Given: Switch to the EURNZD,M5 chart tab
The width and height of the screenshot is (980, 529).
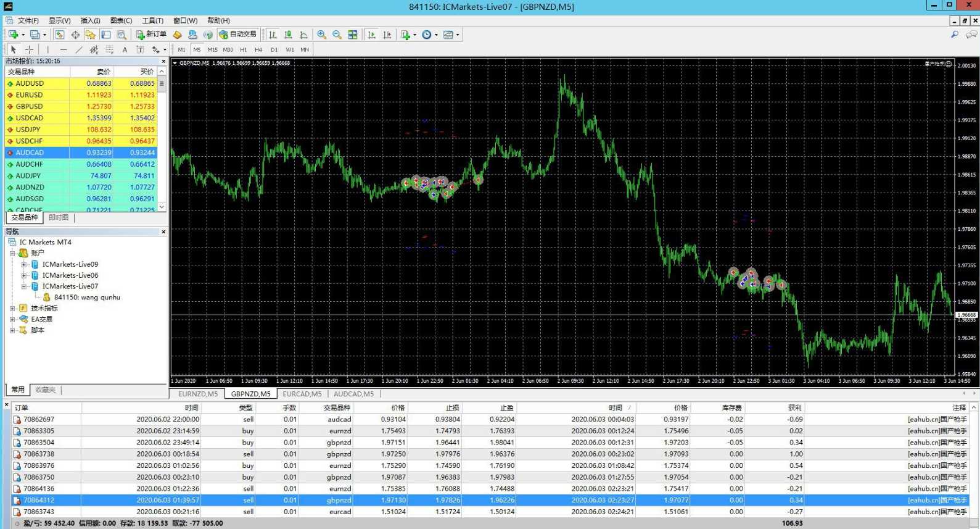Looking at the screenshot, I should [x=198, y=394].
